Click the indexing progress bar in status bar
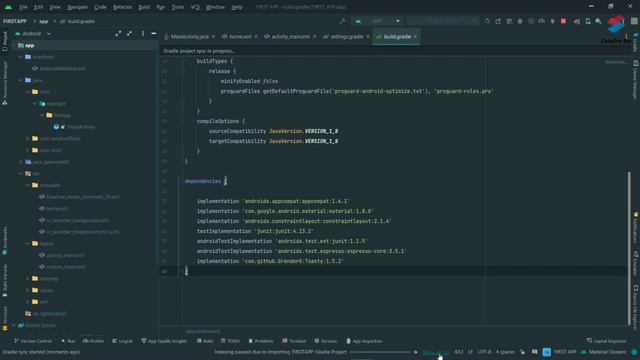The height and width of the screenshot is (360, 640). click(x=380, y=352)
